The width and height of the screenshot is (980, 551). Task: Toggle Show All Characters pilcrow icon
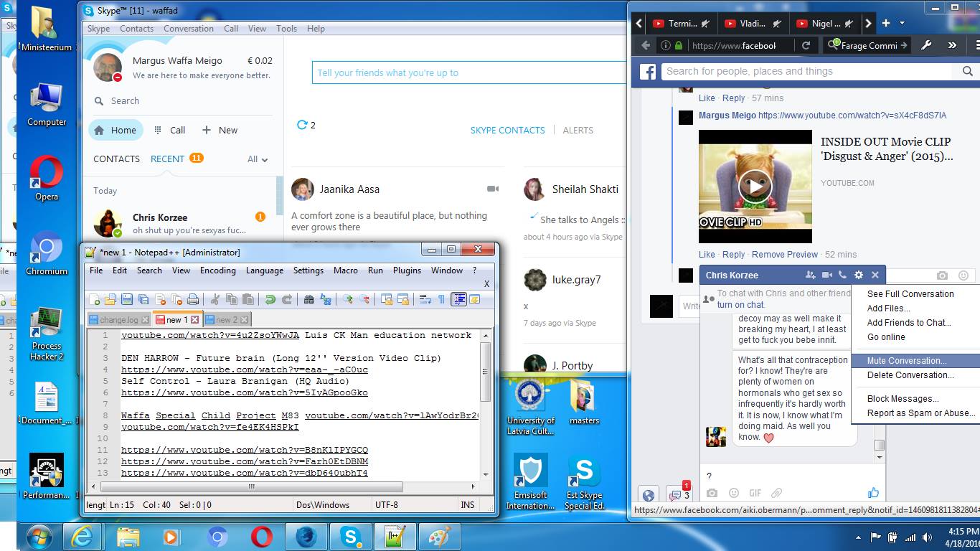point(441,299)
